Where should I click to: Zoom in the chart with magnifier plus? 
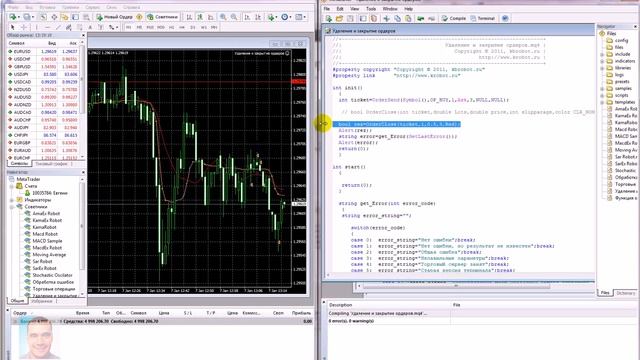click(223, 17)
